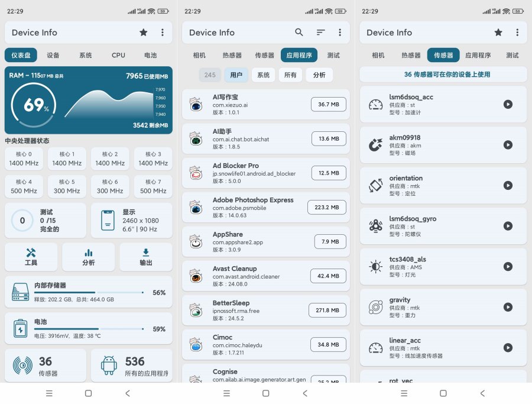
Task: Expand details for the orientation sensor
Action: point(508,185)
